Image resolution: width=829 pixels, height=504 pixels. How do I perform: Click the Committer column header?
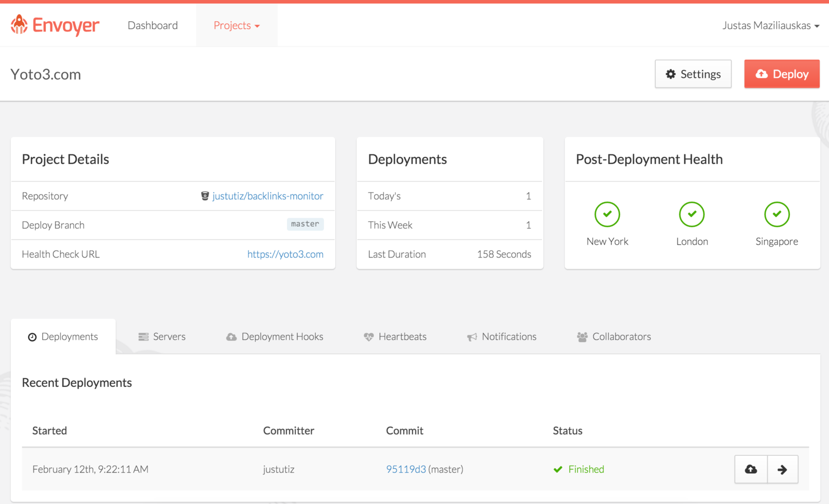point(289,431)
